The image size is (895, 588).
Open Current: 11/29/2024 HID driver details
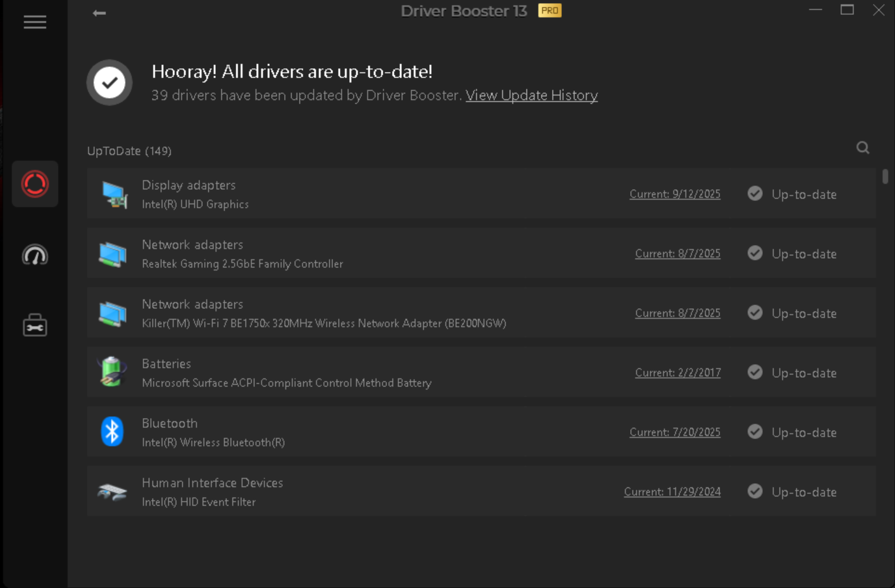672,492
